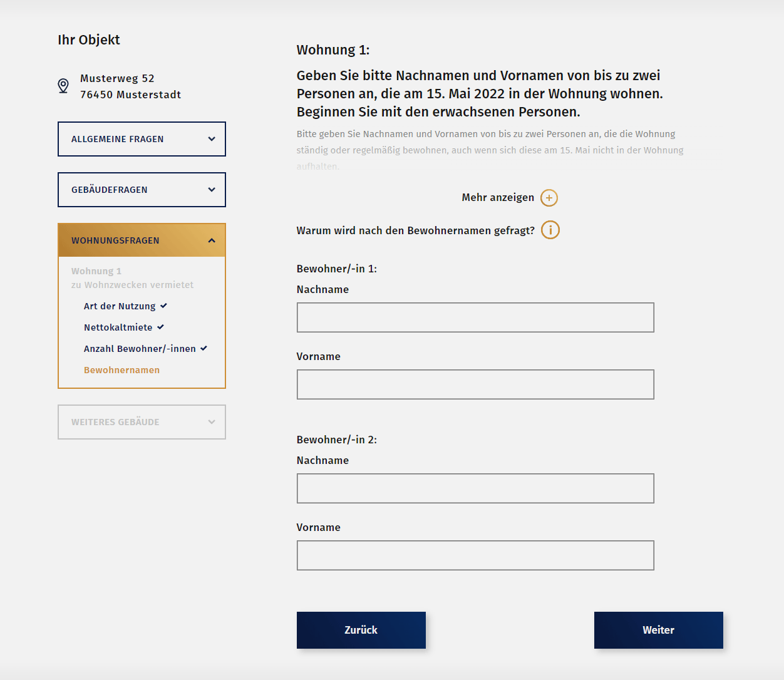Viewport: 784px width, 680px height.
Task: Focus the Nachname field for Bewohner 1
Action: pyautogui.click(x=475, y=317)
